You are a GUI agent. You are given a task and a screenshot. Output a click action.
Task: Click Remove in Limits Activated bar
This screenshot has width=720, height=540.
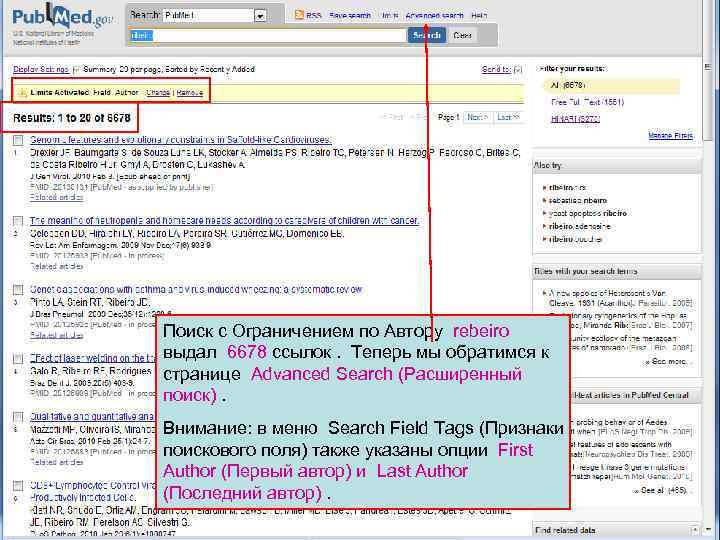tap(190, 92)
